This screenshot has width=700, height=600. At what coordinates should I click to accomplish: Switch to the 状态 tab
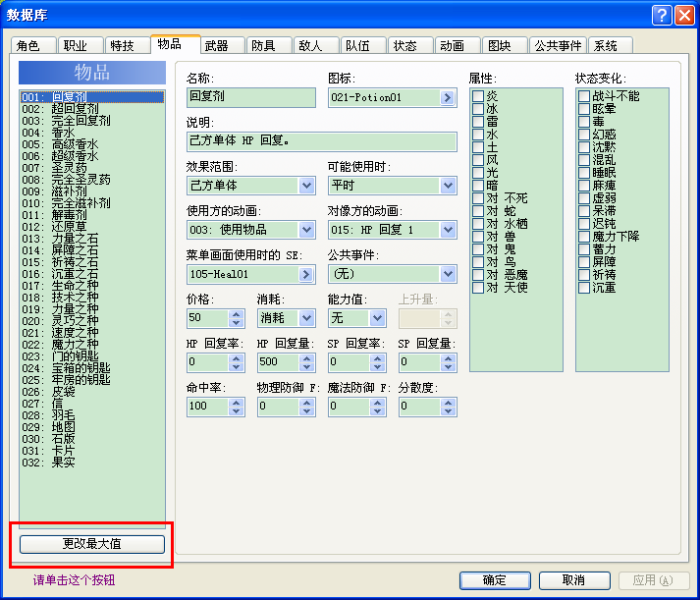410,45
